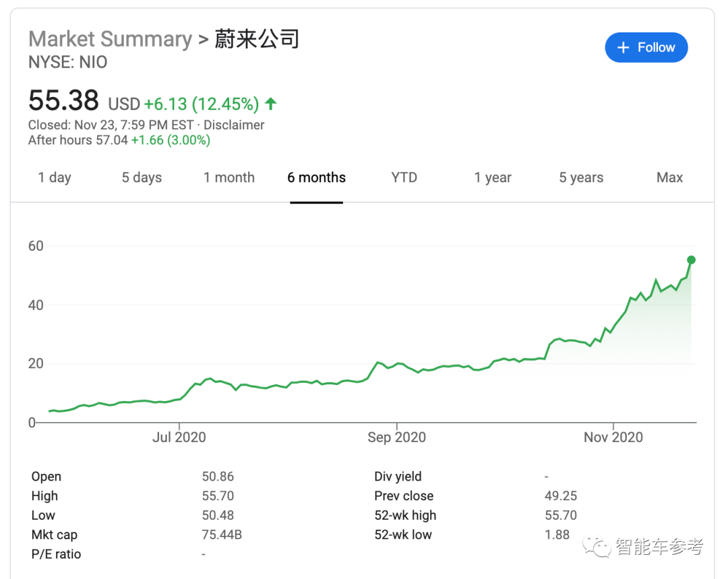Image resolution: width=728 pixels, height=579 pixels.
Task: Click the blue Follow button
Action: coord(646,47)
